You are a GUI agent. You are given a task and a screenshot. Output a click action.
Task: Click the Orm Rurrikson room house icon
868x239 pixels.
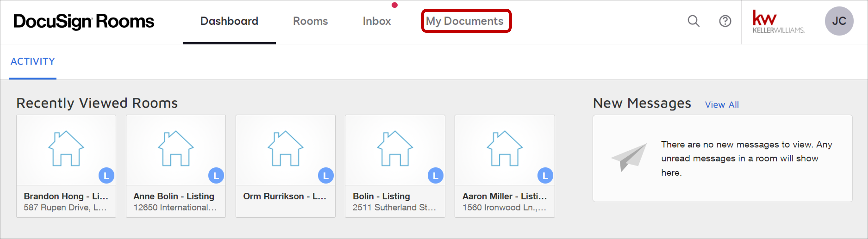[x=285, y=148]
